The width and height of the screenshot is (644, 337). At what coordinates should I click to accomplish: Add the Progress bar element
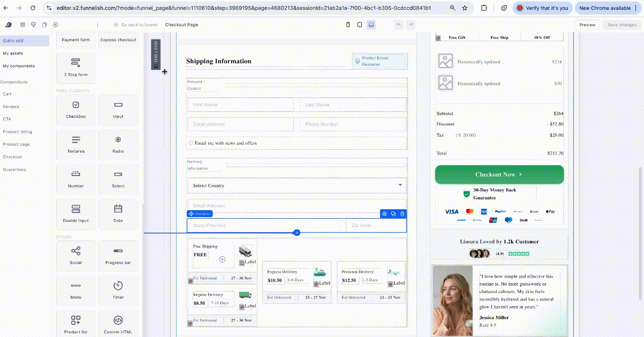pos(118,256)
